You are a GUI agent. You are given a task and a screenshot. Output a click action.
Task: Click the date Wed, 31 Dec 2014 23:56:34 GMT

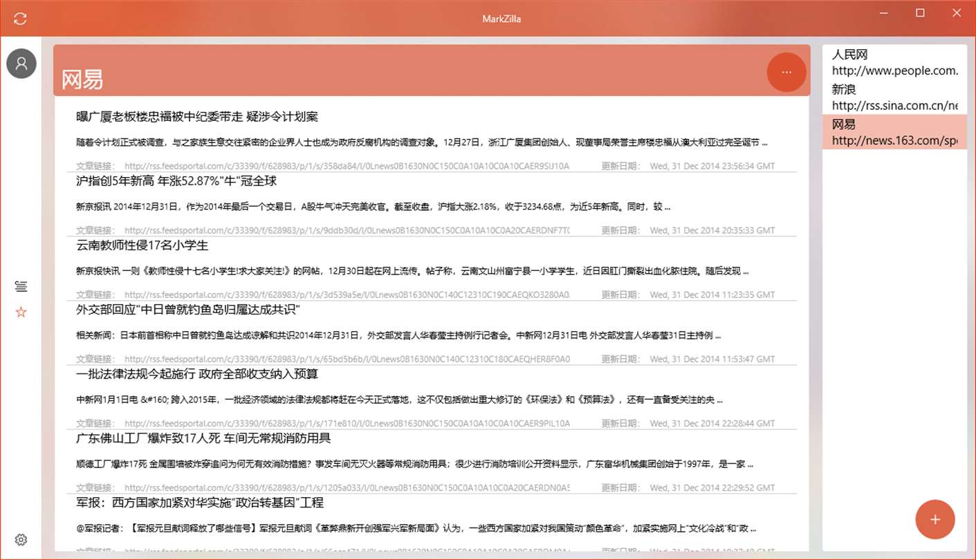point(712,166)
